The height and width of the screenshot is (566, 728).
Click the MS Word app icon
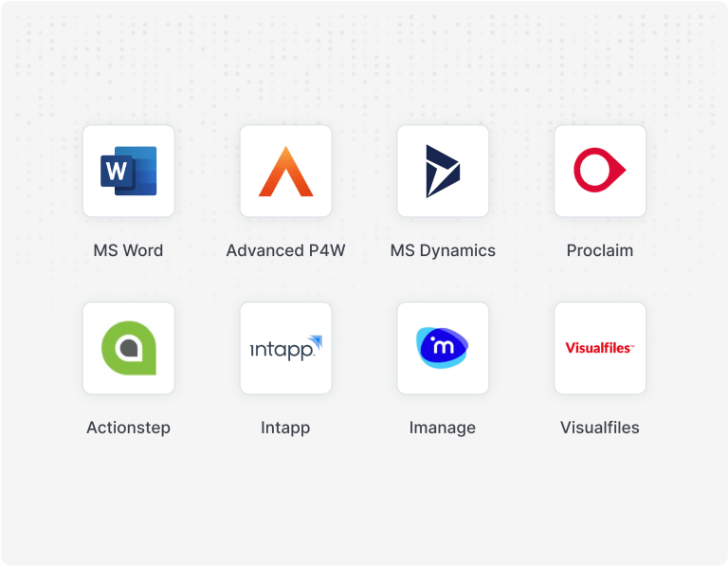tap(128, 172)
